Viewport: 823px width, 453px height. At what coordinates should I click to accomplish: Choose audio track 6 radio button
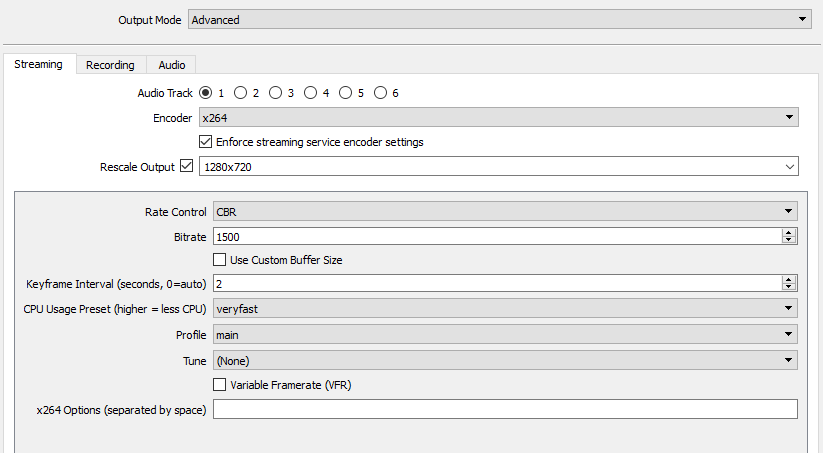(x=380, y=93)
